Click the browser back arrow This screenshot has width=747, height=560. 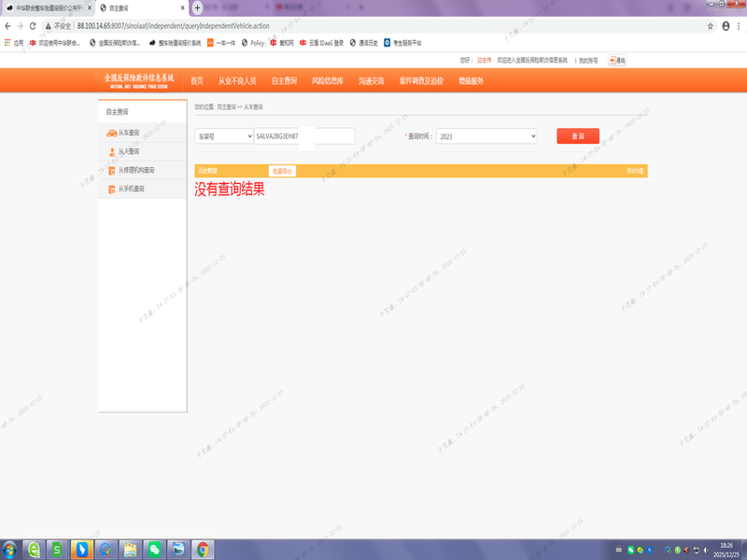tap(8, 26)
